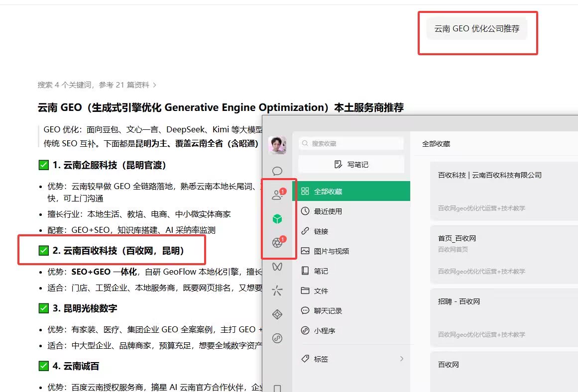The image size is (578, 392).
Task: Expand the 标签 chevron arrow
Action: tap(402, 359)
